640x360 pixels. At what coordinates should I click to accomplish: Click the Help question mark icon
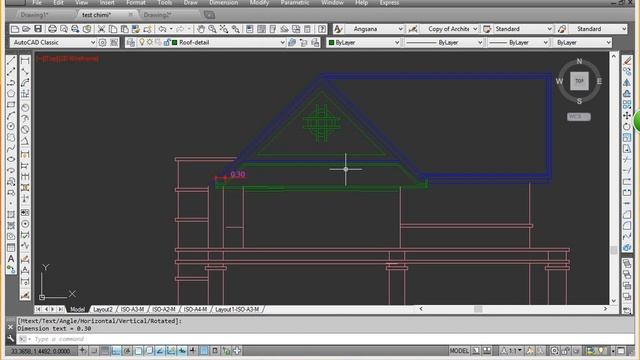[322, 29]
